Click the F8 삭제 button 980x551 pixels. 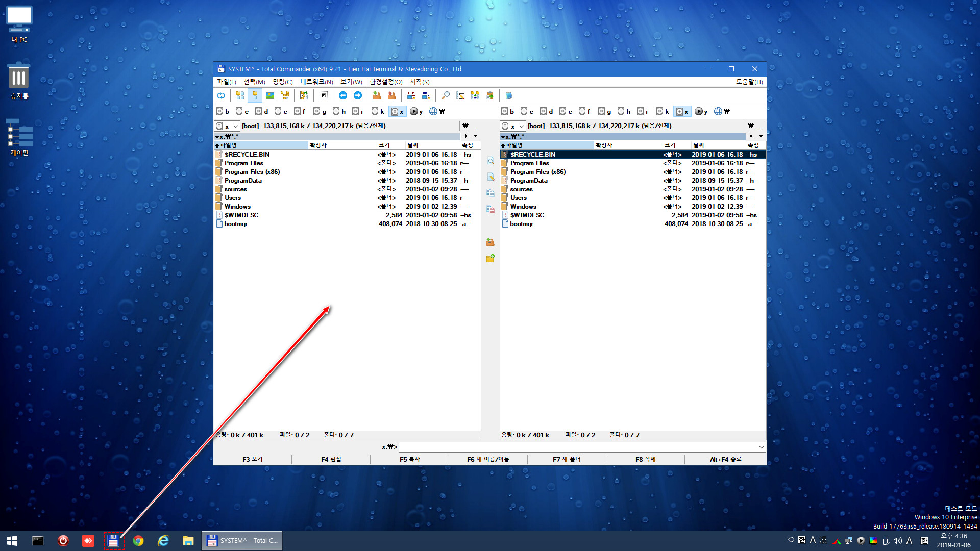tap(645, 459)
